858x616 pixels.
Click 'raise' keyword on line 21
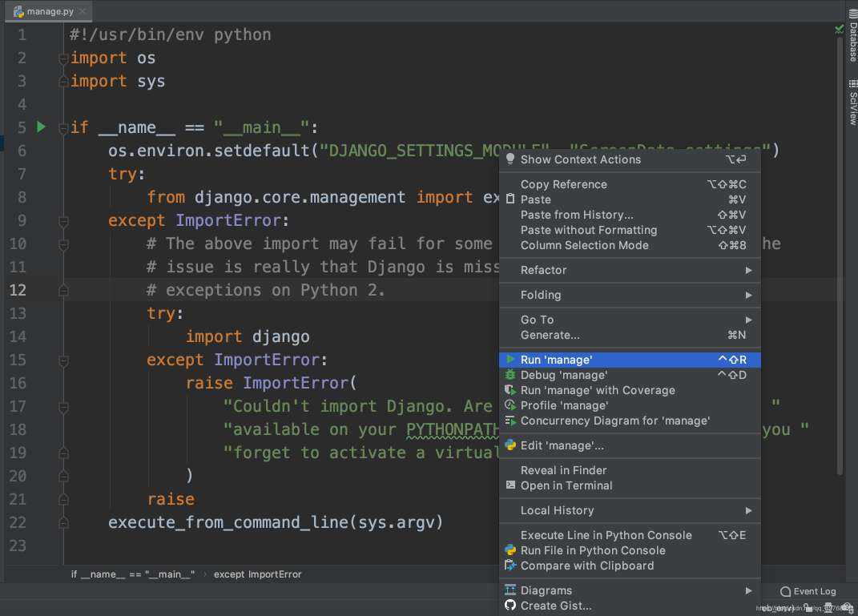click(x=171, y=499)
